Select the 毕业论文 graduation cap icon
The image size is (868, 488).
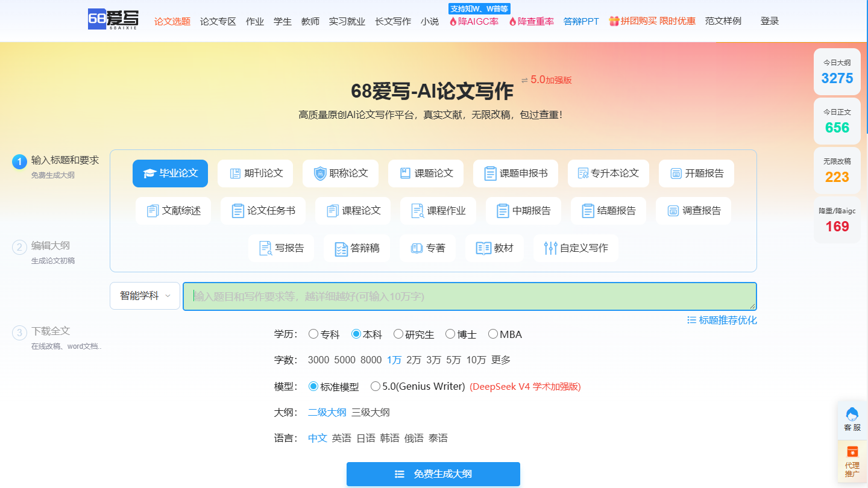click(149, 174)
